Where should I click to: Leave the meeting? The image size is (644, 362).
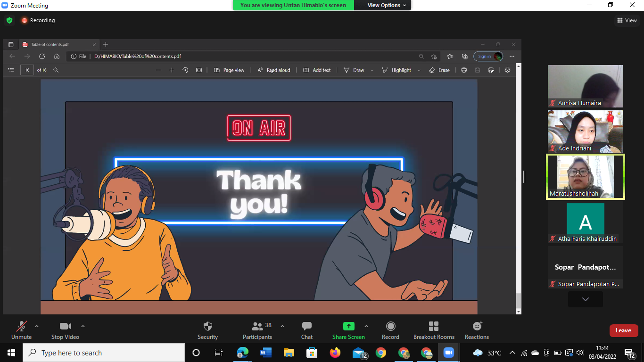coord(623,330)
